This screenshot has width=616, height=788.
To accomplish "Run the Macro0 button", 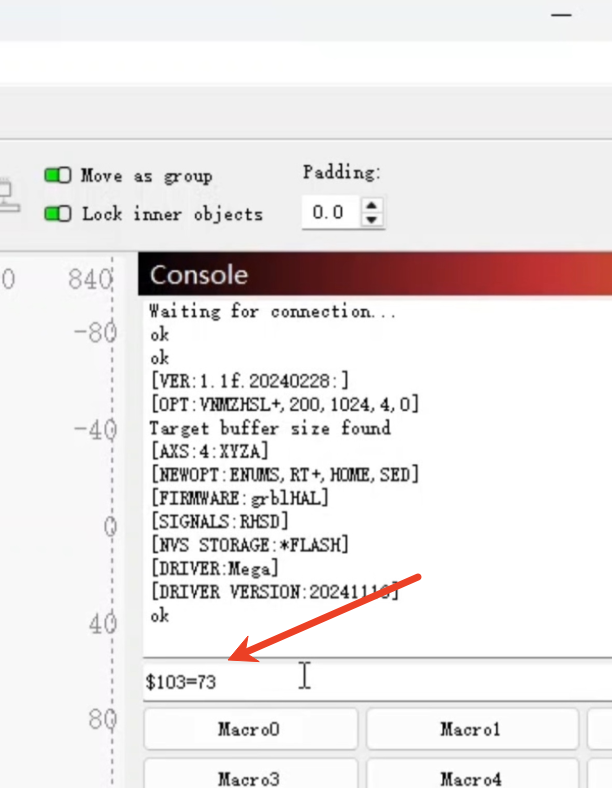I will point(250,729).
